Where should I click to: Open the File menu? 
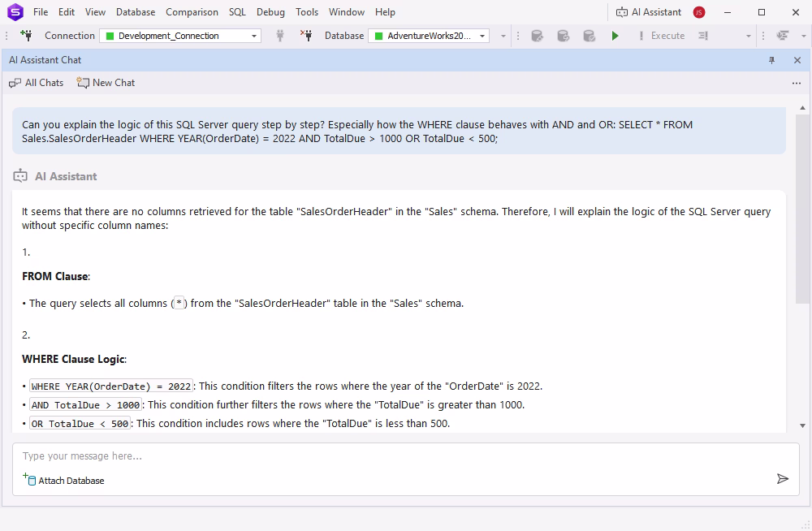coord(41,12)
